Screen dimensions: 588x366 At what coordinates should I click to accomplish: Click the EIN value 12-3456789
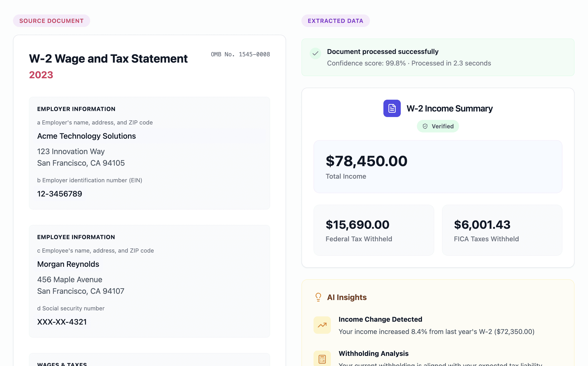(x=60, y=194)
